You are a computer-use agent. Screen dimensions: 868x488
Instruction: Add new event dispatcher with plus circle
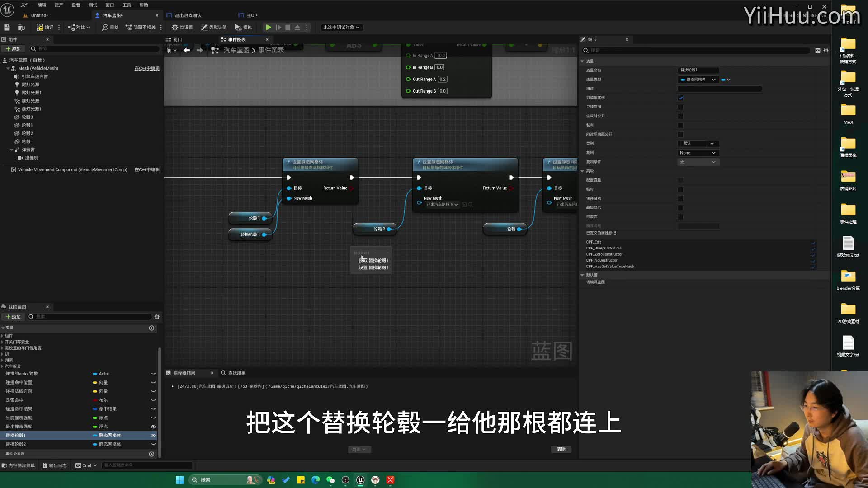152,454
